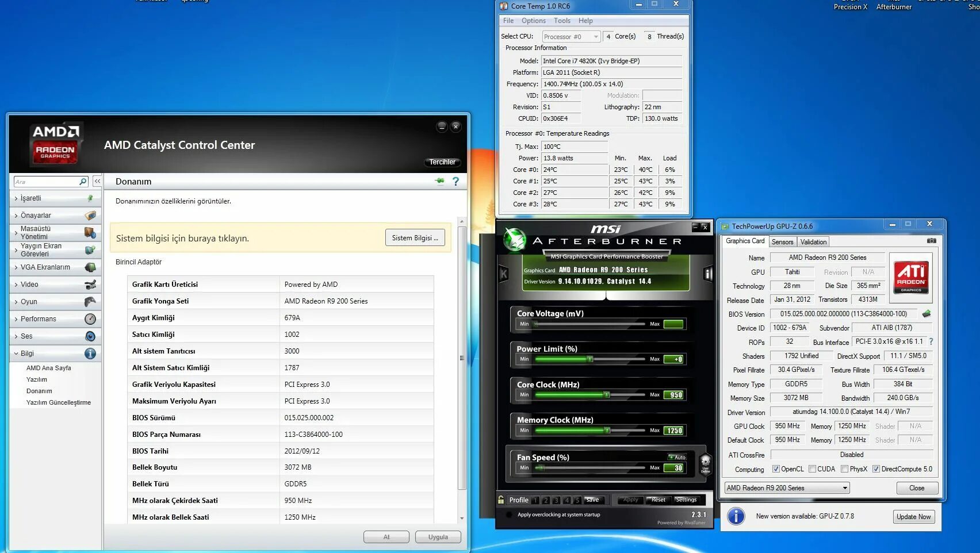The height and width of the screenshot is (553, 980).
Task: Switch to Sensors tab in GPU-Z
Action: 782,242
